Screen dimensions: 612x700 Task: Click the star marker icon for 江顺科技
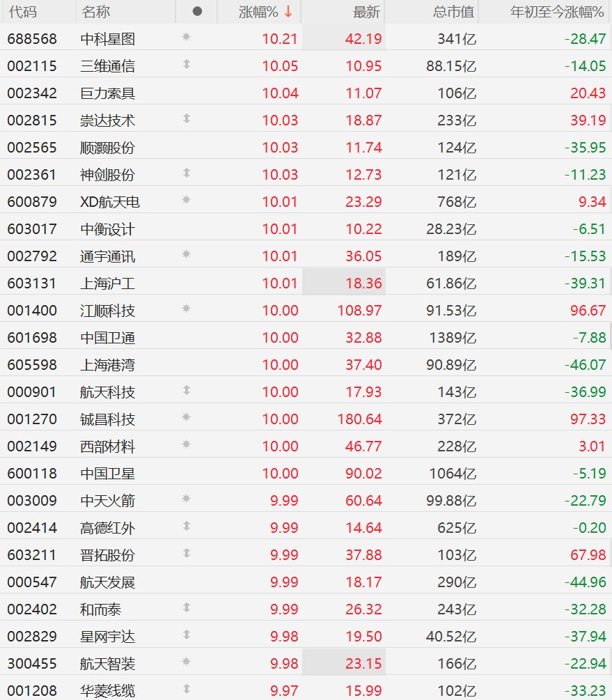[x=187, y=309]
